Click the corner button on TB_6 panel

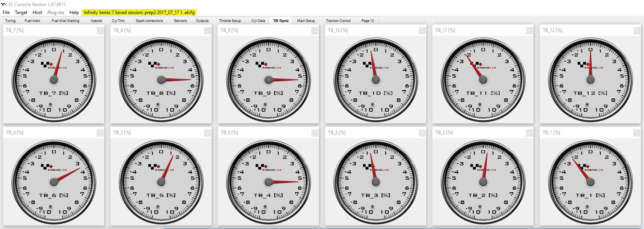click(x=100, y=133)
